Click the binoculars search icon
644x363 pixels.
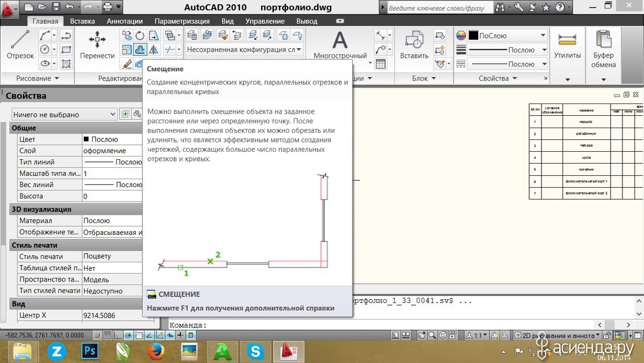[501, 8]
